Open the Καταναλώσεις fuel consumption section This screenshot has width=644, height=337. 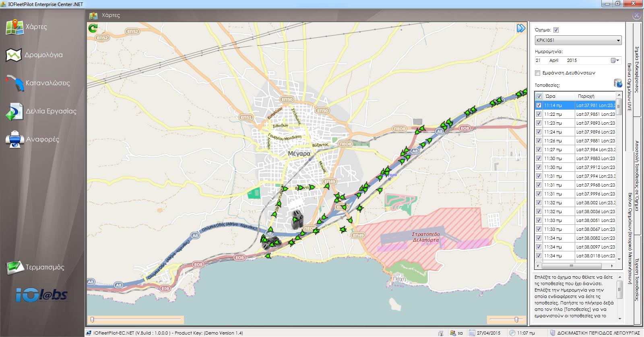pyautogui.click(x=38, y=83)
